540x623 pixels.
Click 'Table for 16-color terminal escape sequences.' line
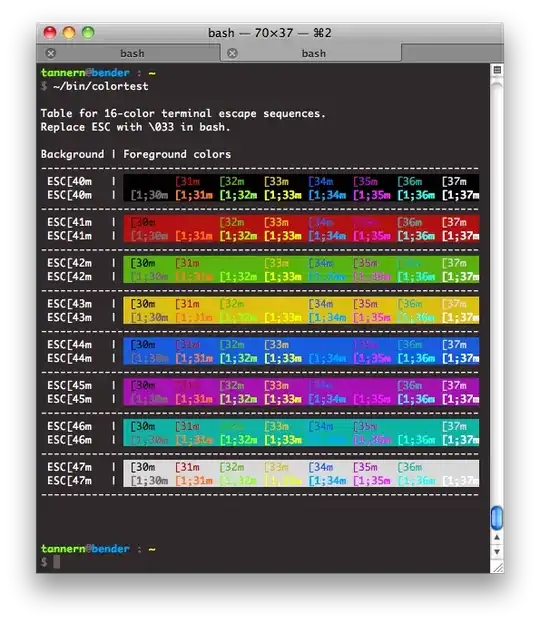tap(183, 113)
